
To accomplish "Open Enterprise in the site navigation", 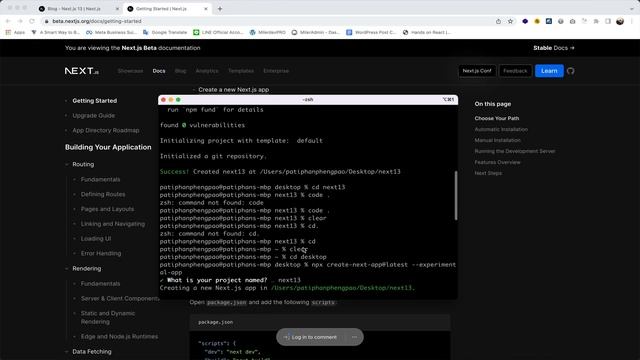I will point(276,71).
